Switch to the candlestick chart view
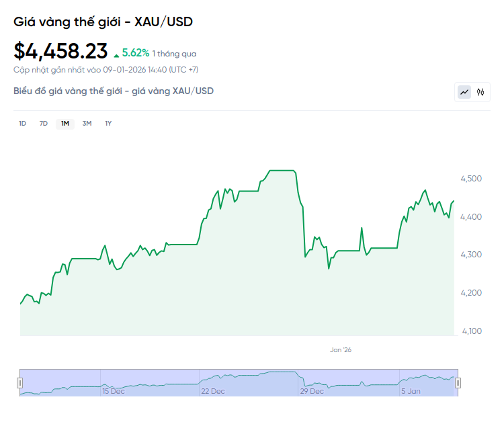 click(x=480, y=92)
